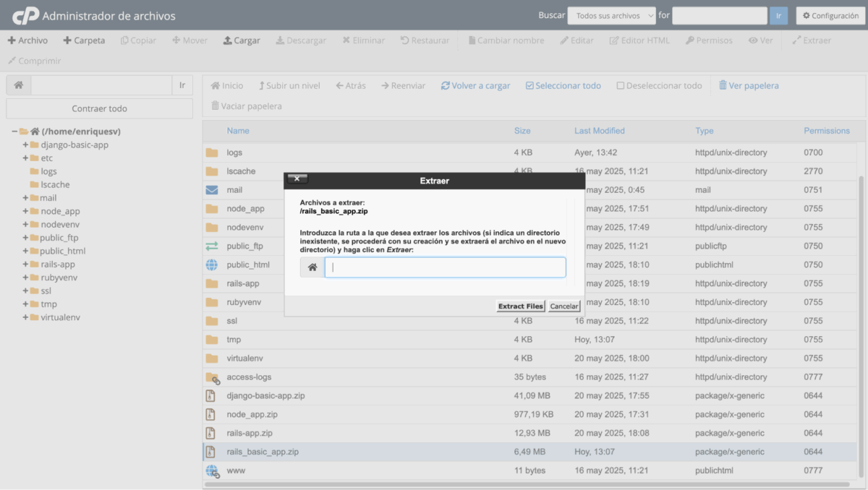Click the Comprimir toolbar button
The height and width of the screenshot is (490, 868).
pos(35,61)
